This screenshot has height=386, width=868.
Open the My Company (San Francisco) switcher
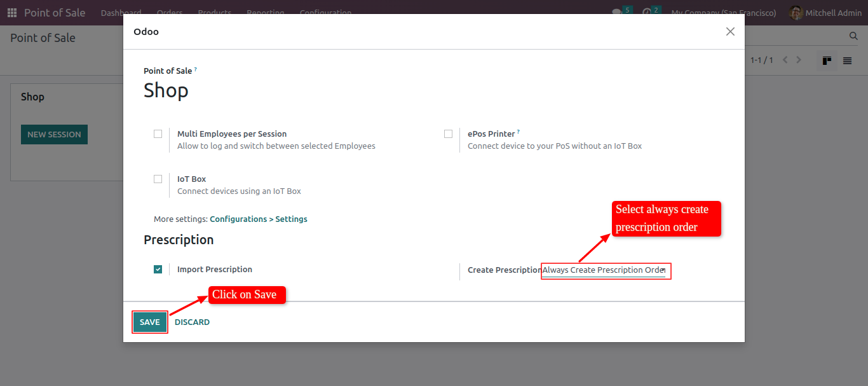[724, 13]
